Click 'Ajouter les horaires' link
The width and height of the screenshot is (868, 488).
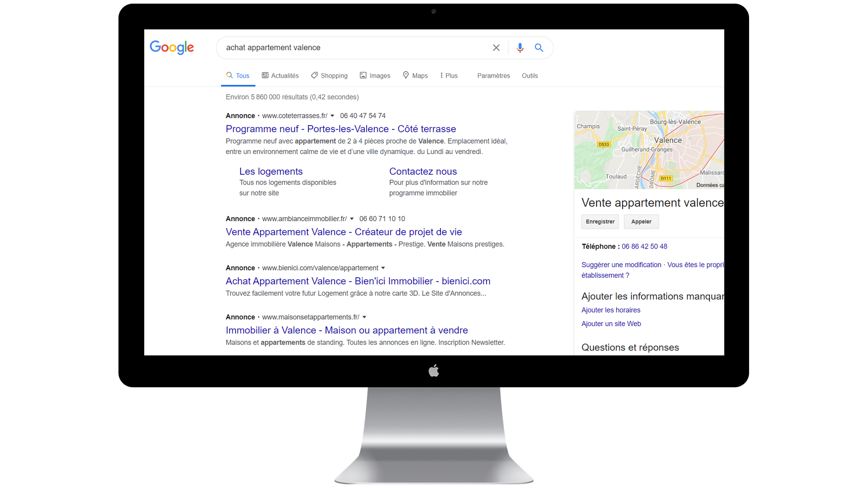click(x=611, y=310)
